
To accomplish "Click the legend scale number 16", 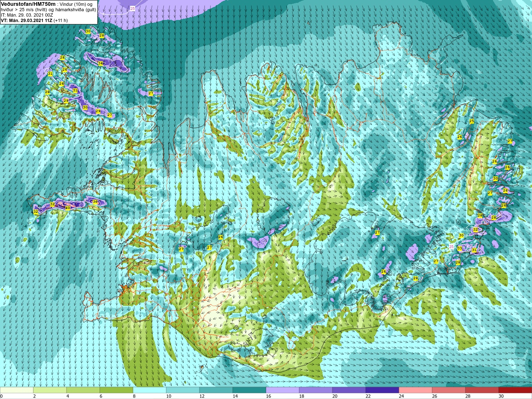I will [268, 396].
